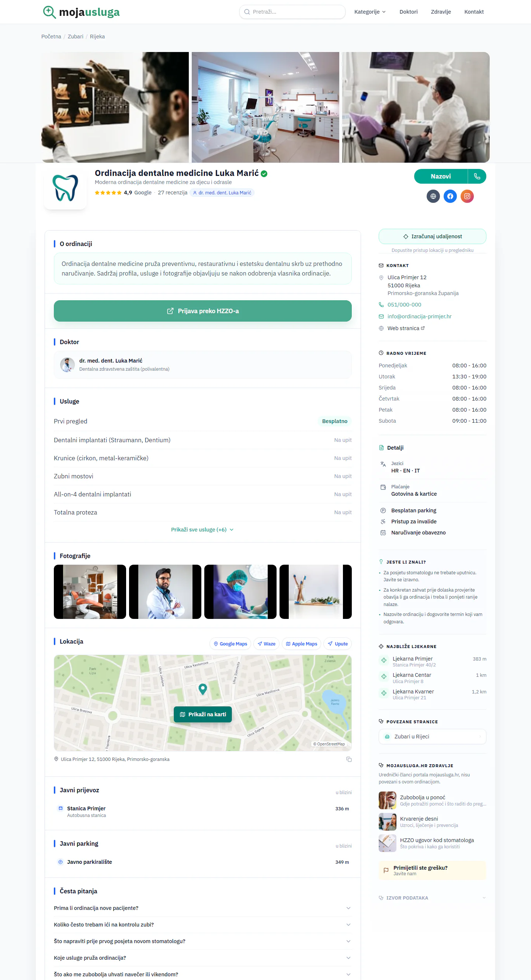Open location in Google Maps
Image resolution: width=531 pixels, height=980 pixels.
coord(230,644)
